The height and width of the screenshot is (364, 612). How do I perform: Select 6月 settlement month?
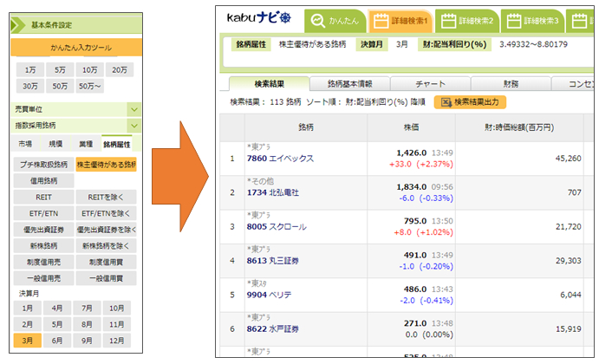[x=57, y=341]
